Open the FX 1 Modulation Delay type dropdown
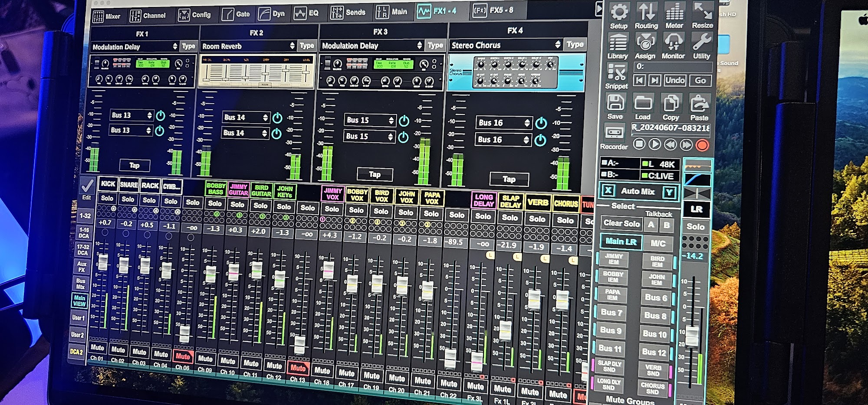The width and height of the screenshot is (868, 405). point(135,47)
